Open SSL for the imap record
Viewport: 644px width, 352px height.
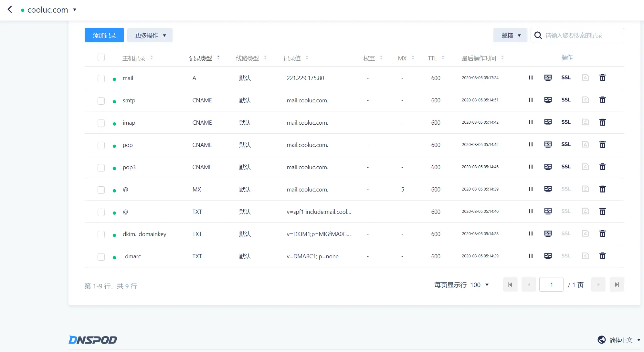[566, 122]
